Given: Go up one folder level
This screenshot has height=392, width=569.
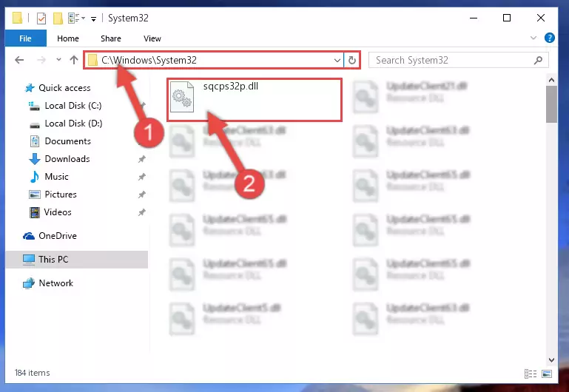Looking at the screenshot, I should pos(74,60).
